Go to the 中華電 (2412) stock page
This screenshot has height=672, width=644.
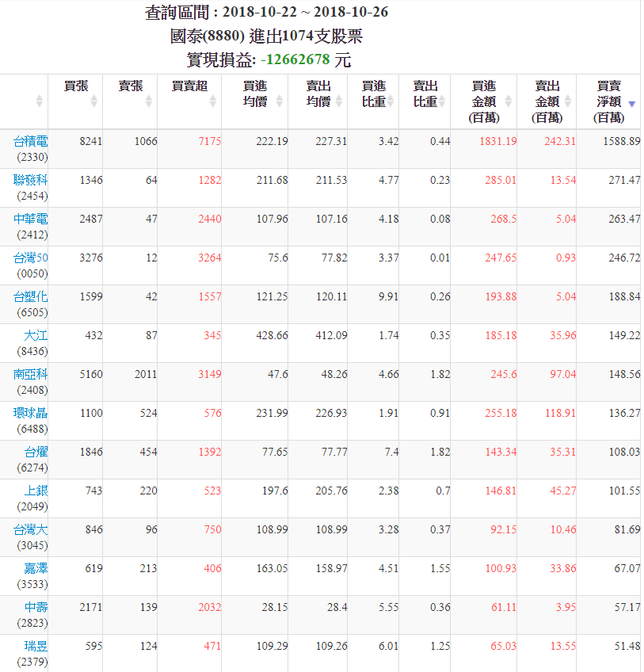(x=31, y=219)
